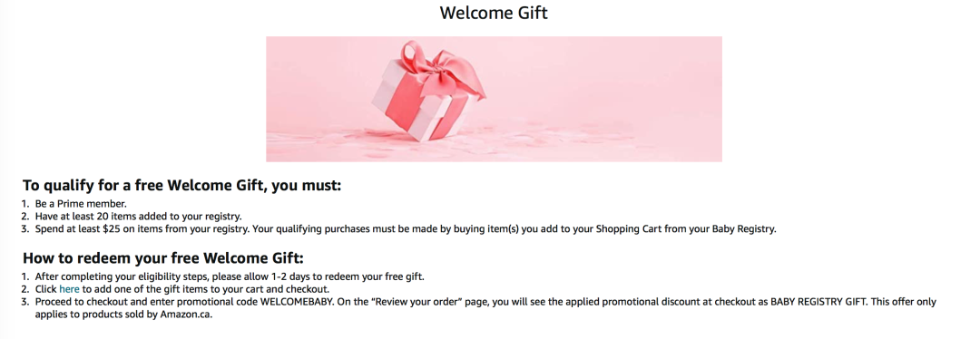Open the "here" gift items link
Screen dimensions: 980x339
click(69, 289)
